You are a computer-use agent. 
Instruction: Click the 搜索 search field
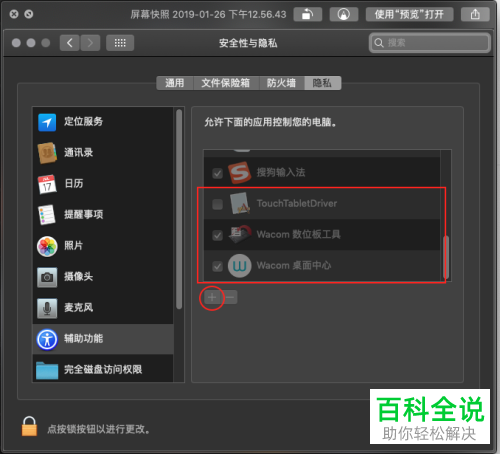click(x=430, y=43)
